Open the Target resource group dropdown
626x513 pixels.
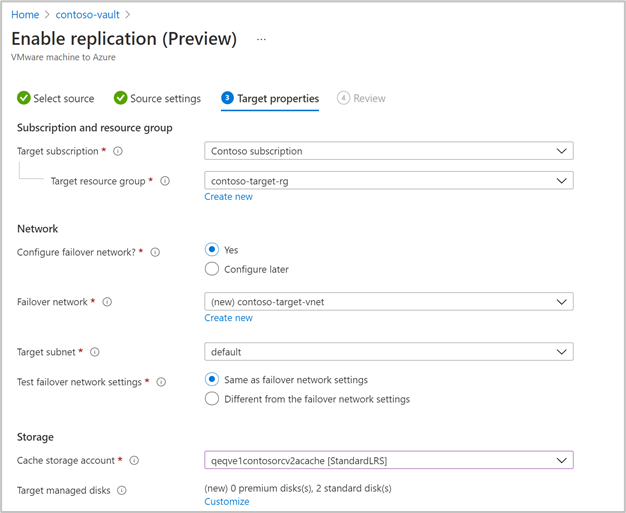(389, 181)
